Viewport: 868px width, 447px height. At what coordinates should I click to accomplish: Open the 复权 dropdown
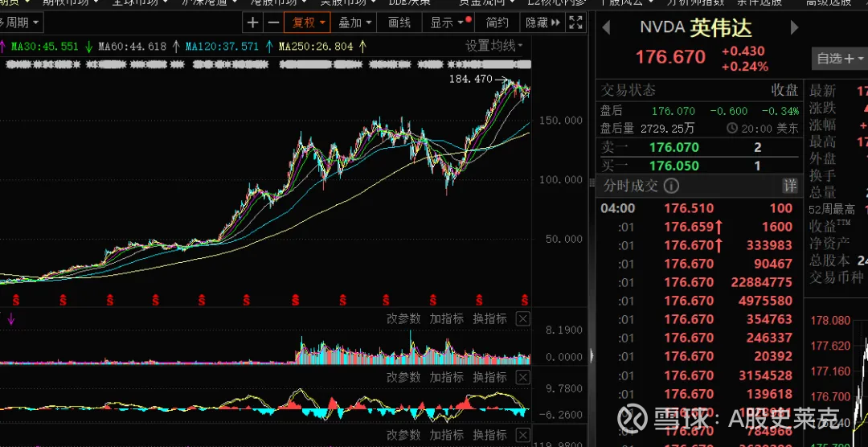coord(307,23)
